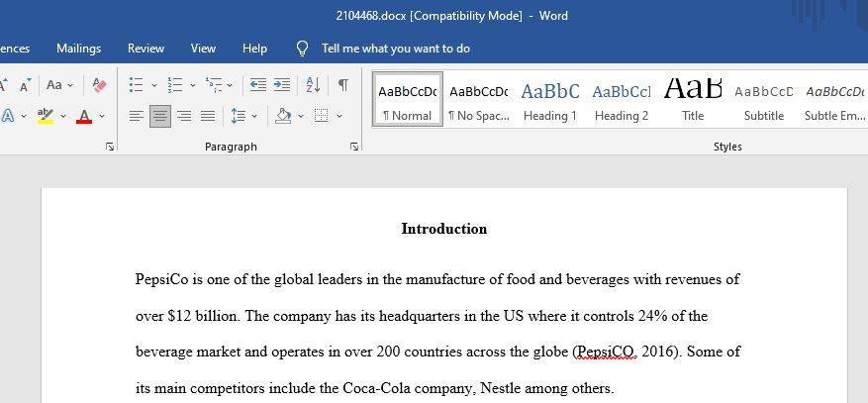
Task: Click the Line and Paragraph Spacing icon
Action: pyautogui.click(x=239, y=116)
